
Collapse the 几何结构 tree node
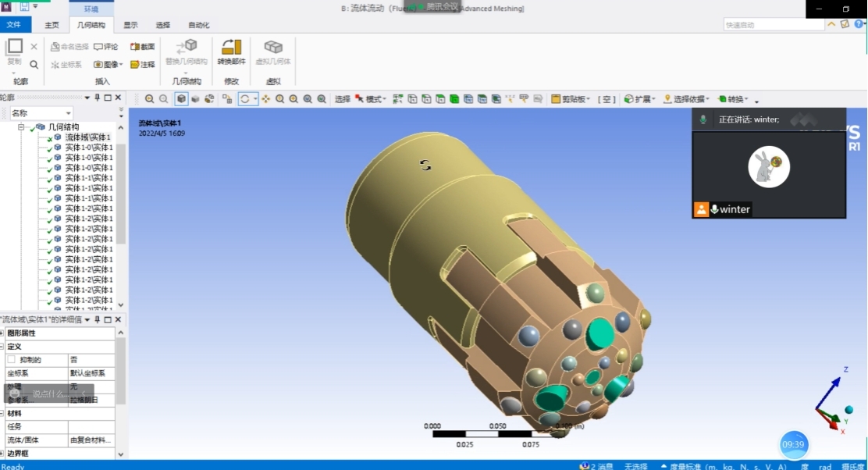21,126
